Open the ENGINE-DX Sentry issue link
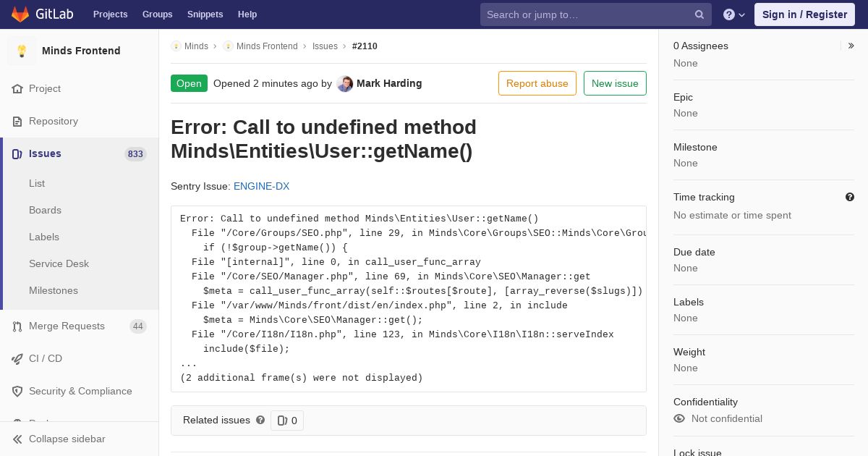Viewport: 868px width, 456px height. [x=261, y=186]
